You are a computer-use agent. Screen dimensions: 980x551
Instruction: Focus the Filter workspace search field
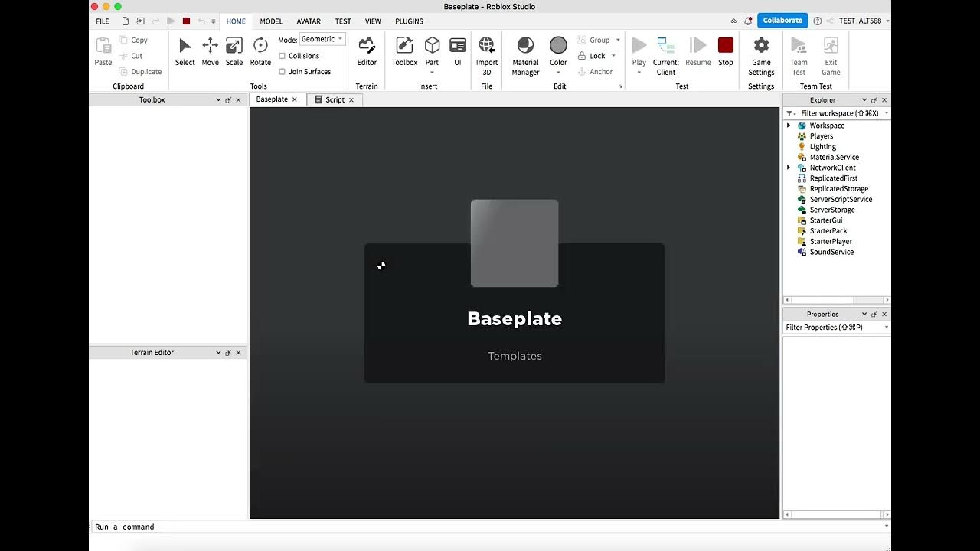coord(839,113)
